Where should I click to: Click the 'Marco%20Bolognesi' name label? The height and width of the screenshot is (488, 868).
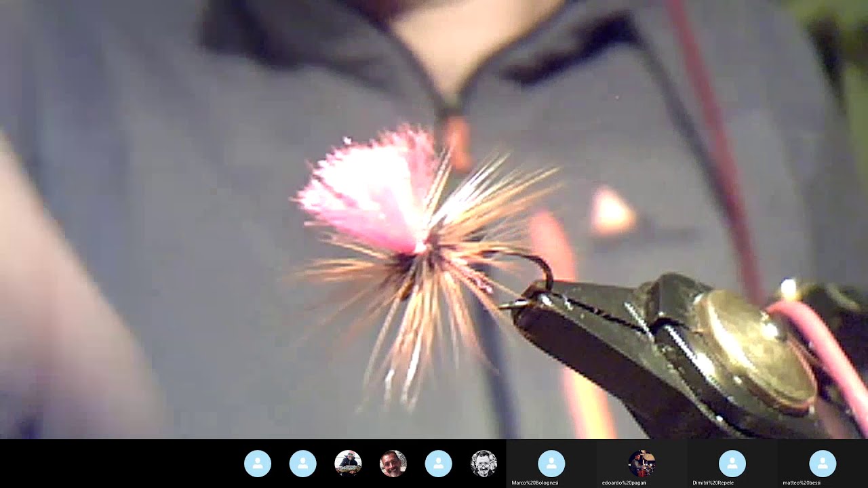[535, 483]
